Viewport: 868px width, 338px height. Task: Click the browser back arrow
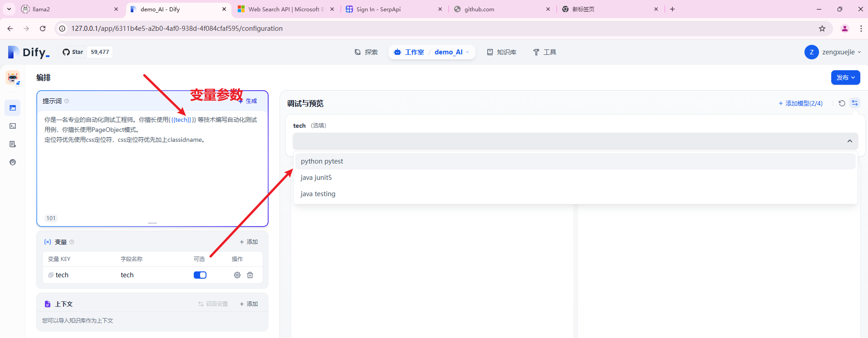pos(10,29)
